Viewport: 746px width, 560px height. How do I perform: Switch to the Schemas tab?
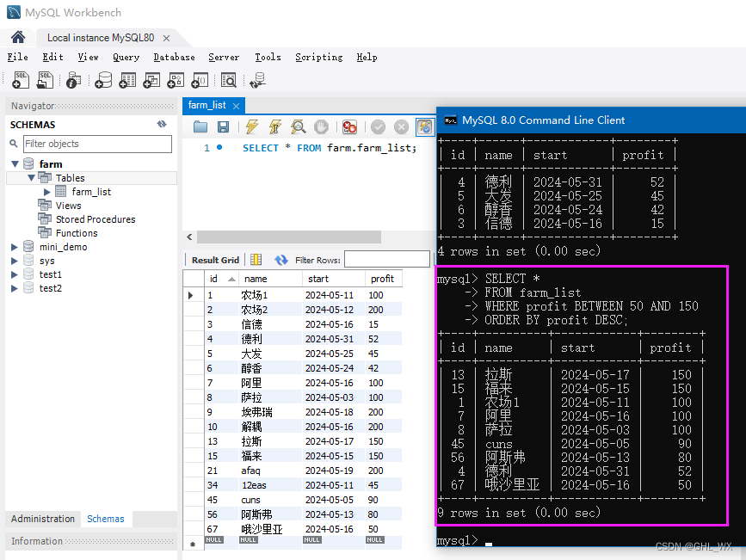106,519
